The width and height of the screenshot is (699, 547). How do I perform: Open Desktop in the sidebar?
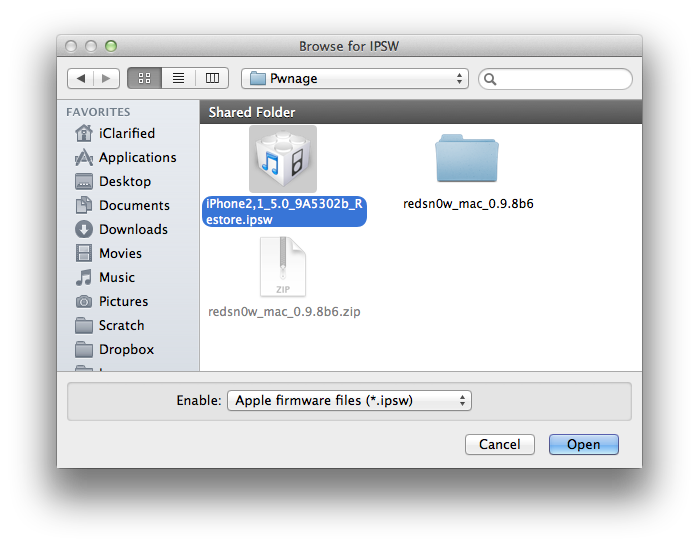(x=113, y=181)
